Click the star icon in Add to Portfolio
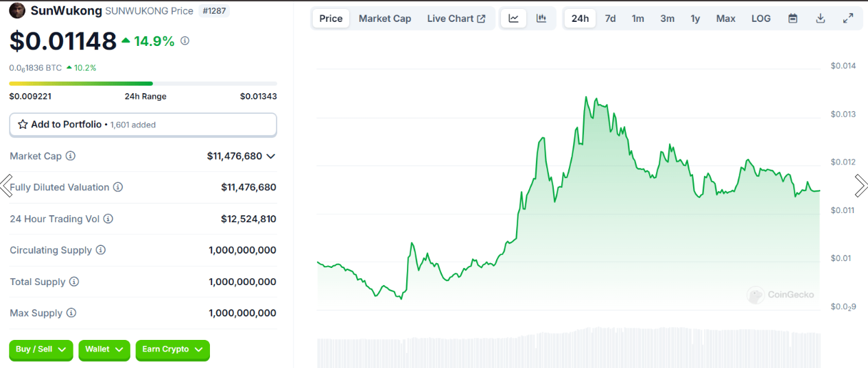Viewport: 868px width, 368px height. (x=23, y=125)
